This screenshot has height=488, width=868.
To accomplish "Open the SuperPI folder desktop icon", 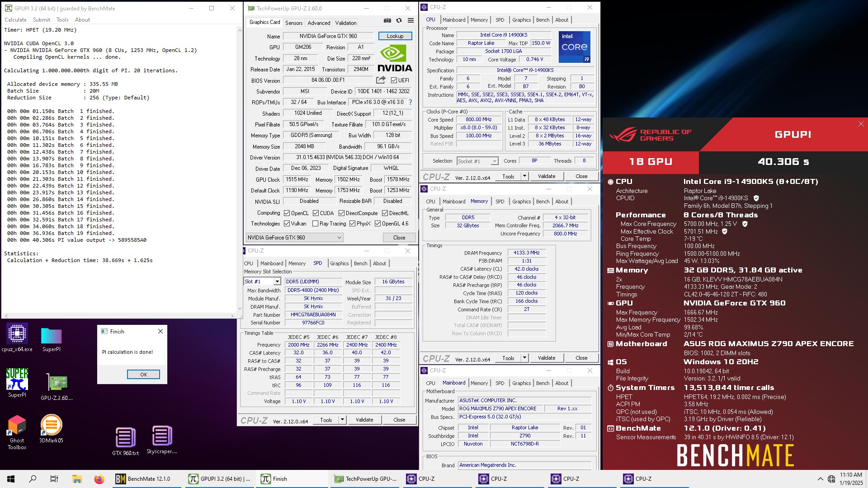I will [x=51, y=339].
